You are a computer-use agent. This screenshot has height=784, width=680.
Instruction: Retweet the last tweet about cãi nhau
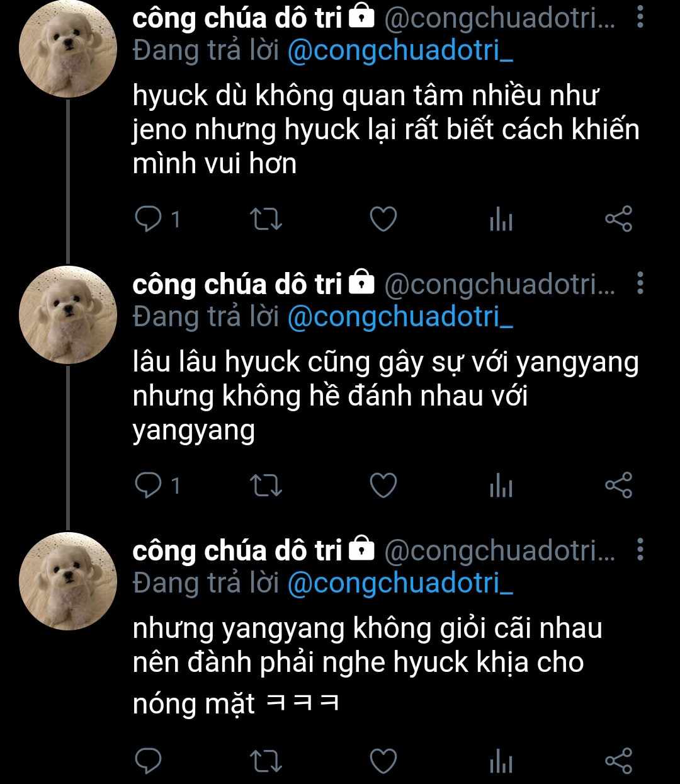tap(266, 761)
